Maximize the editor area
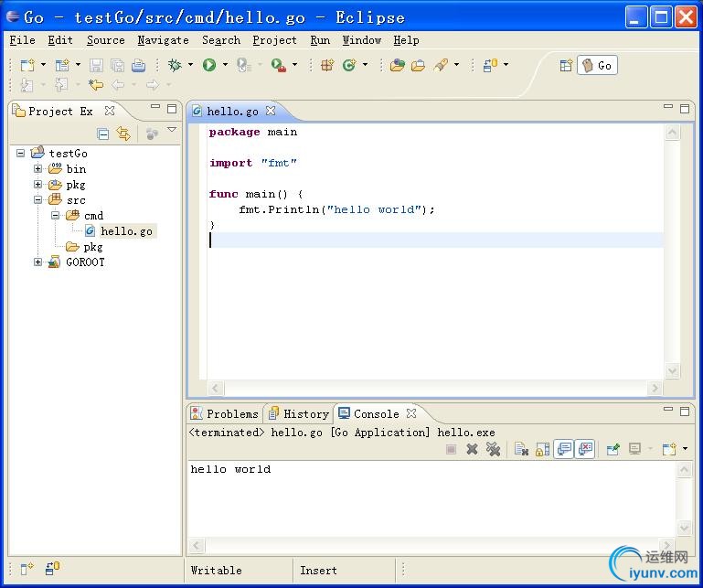Image resolution: width=703 pixels, height=588 pixels. 685,109
